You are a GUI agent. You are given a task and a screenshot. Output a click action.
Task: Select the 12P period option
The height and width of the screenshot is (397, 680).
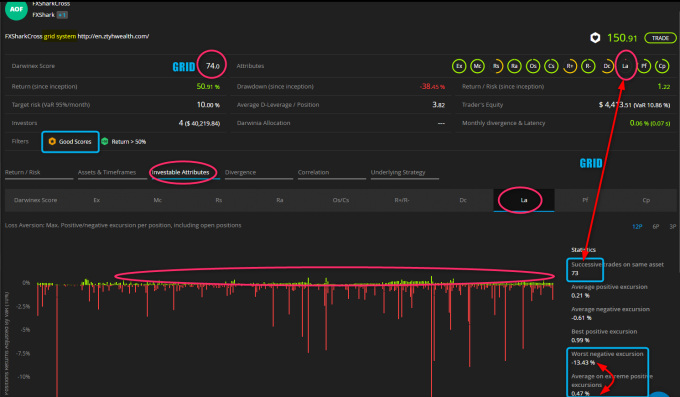[637, 226]
